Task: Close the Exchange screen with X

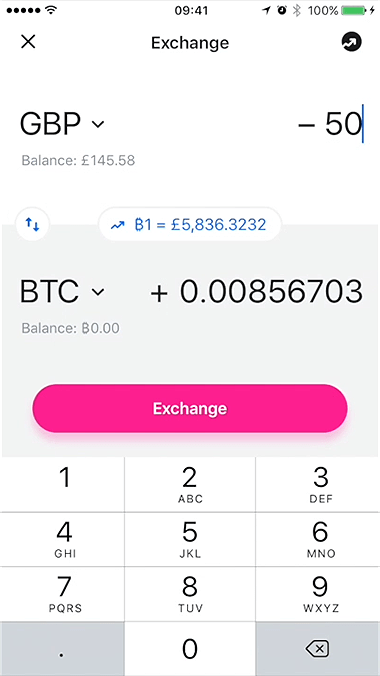Action: [x=28, y=42]
